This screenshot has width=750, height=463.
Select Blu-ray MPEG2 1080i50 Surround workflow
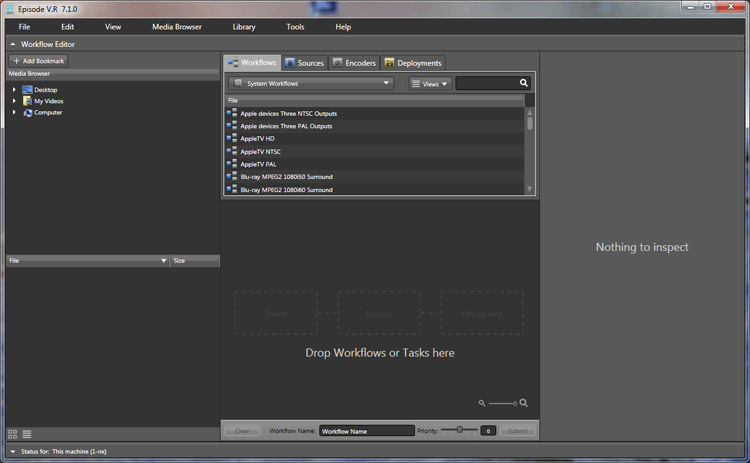click(375, 176)
